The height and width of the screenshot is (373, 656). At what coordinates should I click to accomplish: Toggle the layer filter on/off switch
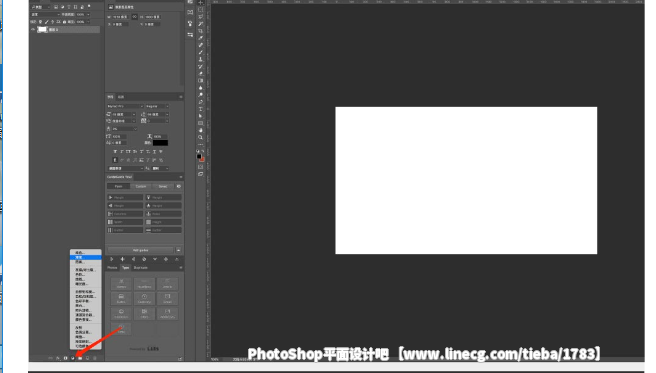[89, 7]
